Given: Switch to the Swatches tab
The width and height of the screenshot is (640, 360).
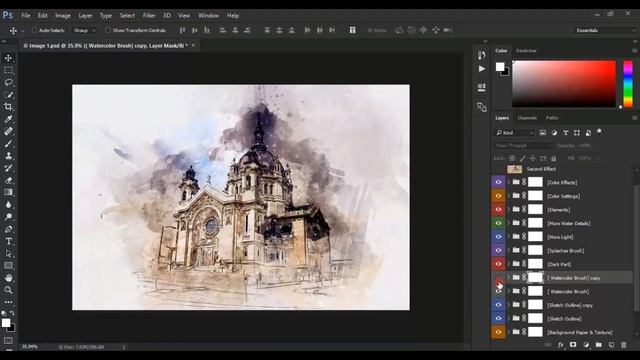Looking at the screenshot, I should pyautogui.click(x=526, y=51).
